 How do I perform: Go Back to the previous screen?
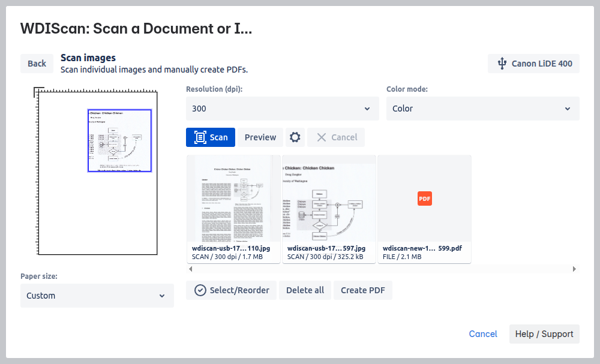tap(37, 64)
